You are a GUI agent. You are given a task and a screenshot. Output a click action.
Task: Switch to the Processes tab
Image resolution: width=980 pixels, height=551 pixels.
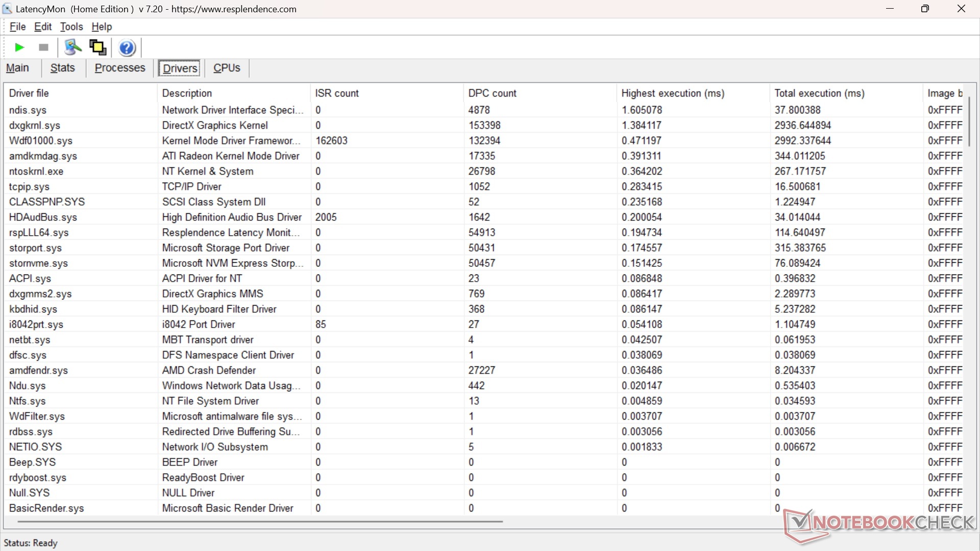[120, 68]
